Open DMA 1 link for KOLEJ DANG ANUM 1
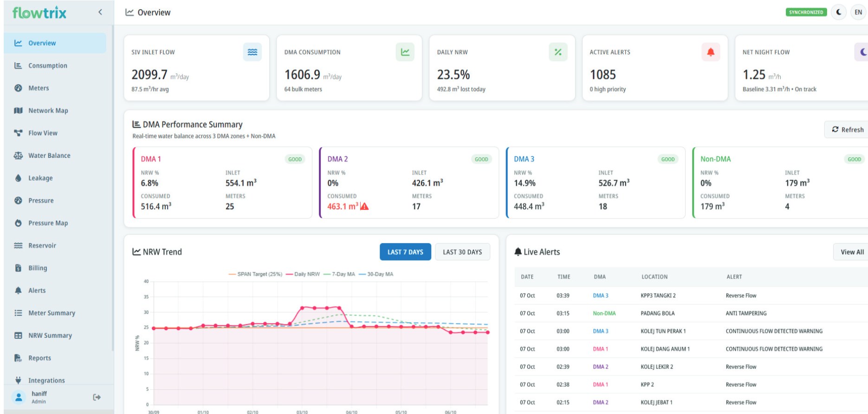Viewport: 868px width, 414px height. pos(600,349)
